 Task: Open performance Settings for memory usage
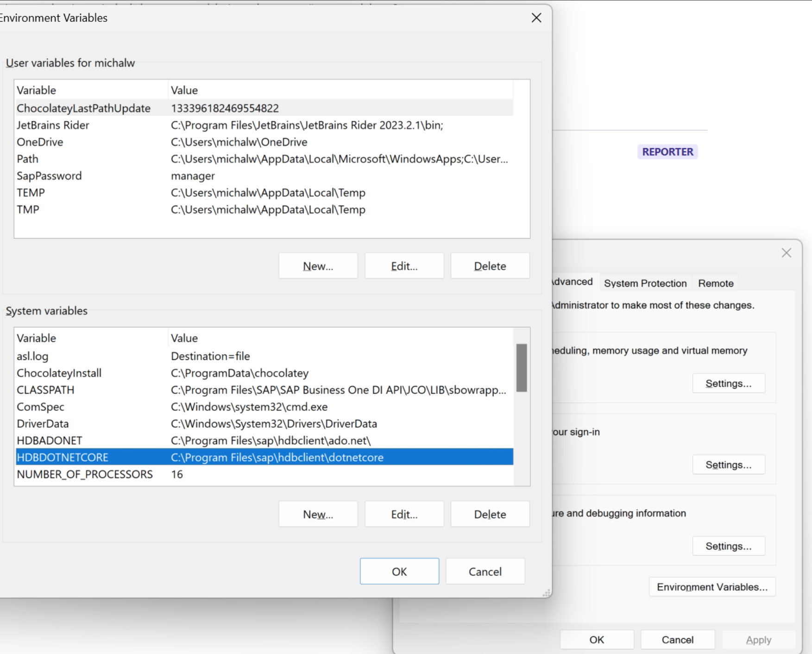click(728, 383)
